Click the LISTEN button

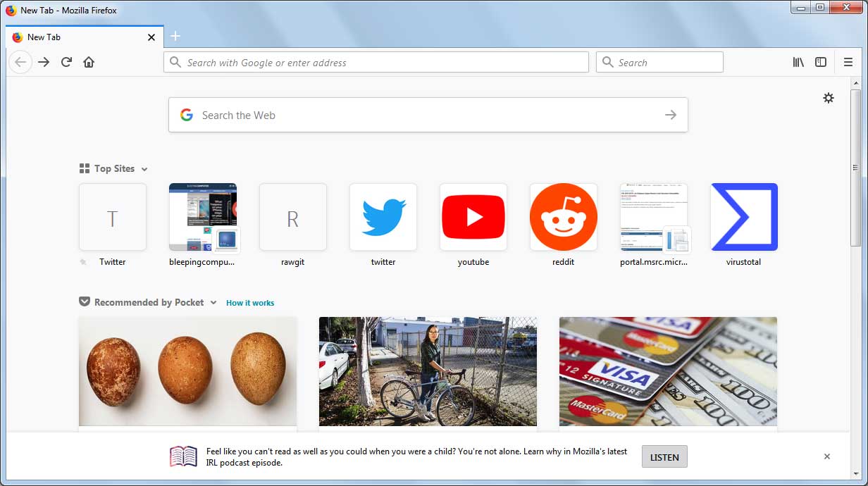[x=664, y=456]
